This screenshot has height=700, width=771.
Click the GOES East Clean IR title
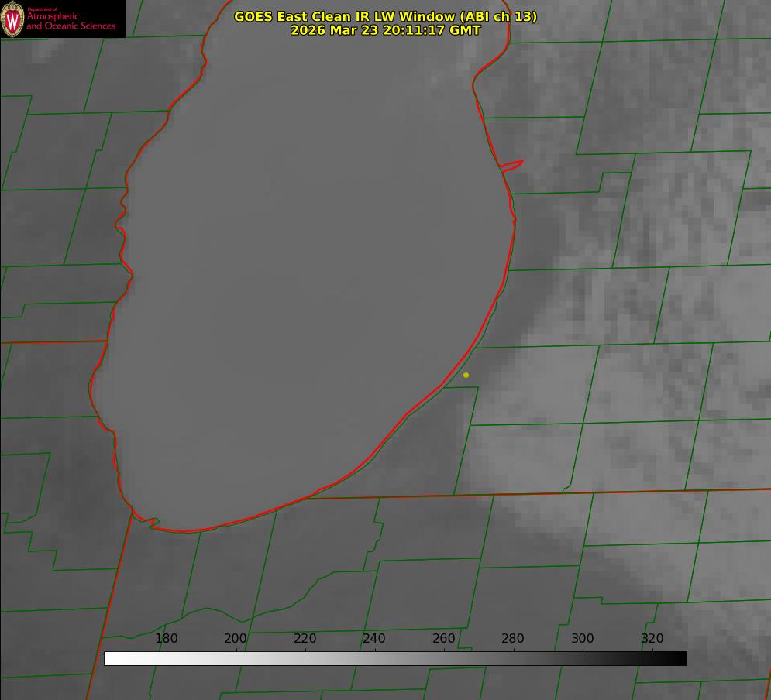[x=385, y=16]
